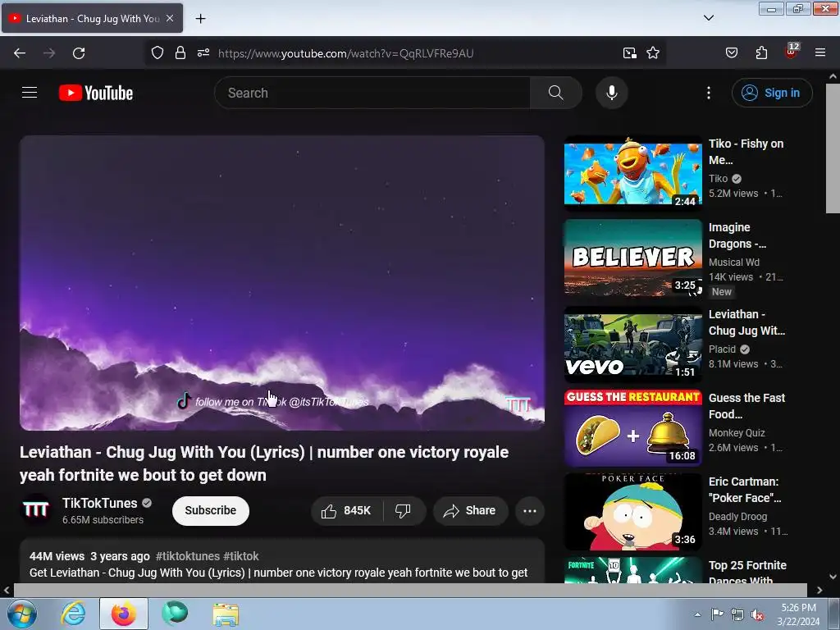Open Firefox application menu

tap(819, 53)
